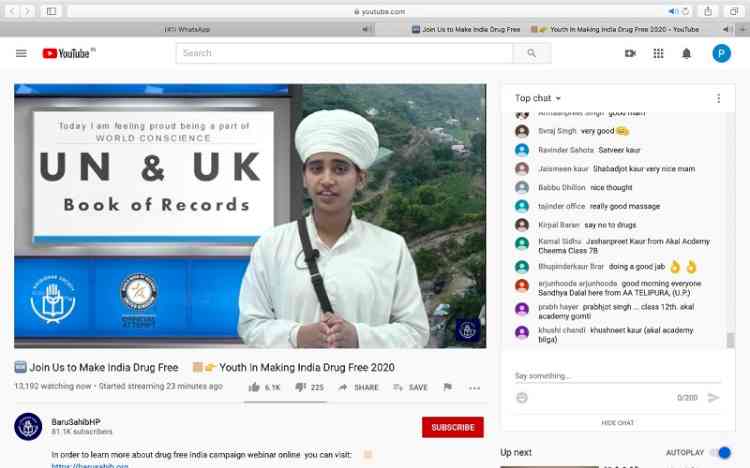Open the emoji picker in live chat
The image size is (750, 468).
(522, 398)
